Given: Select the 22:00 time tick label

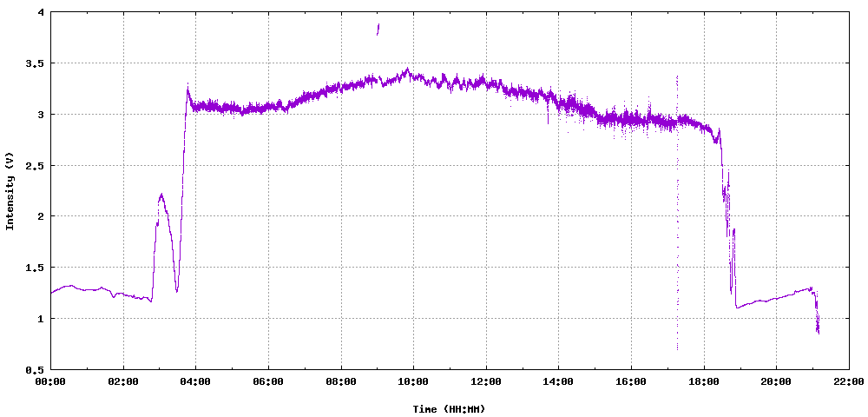Looking at the screenshot, I should 849,382.
